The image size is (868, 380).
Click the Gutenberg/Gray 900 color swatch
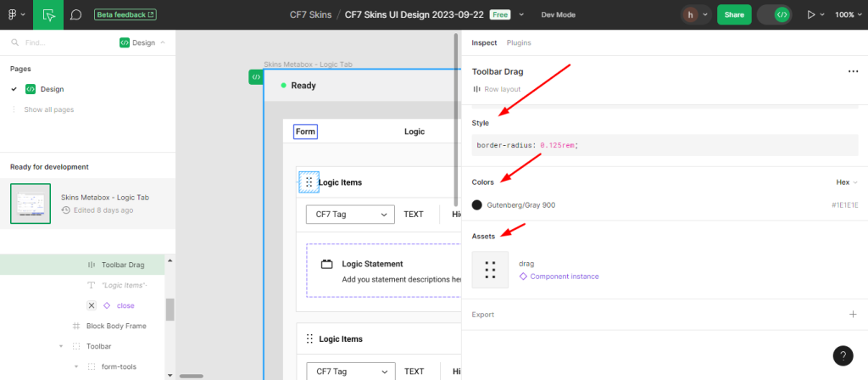click(x=477, y=205)
